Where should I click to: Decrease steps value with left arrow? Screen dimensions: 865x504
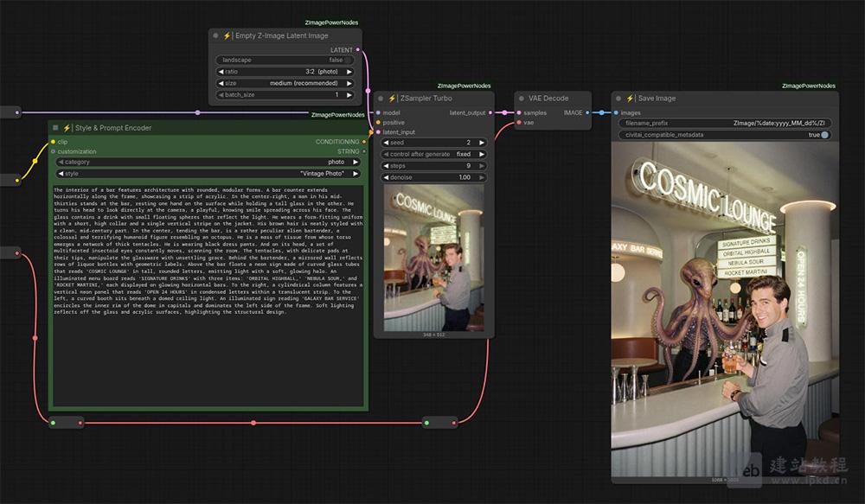[385, 166]
